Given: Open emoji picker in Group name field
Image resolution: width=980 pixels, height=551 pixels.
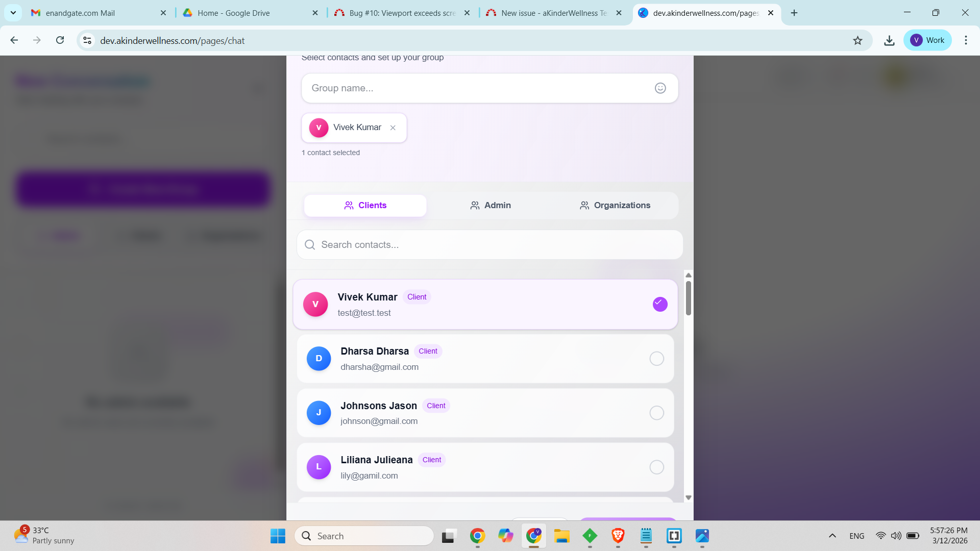Looking at the screenshot, I should (x=660, y=88).
